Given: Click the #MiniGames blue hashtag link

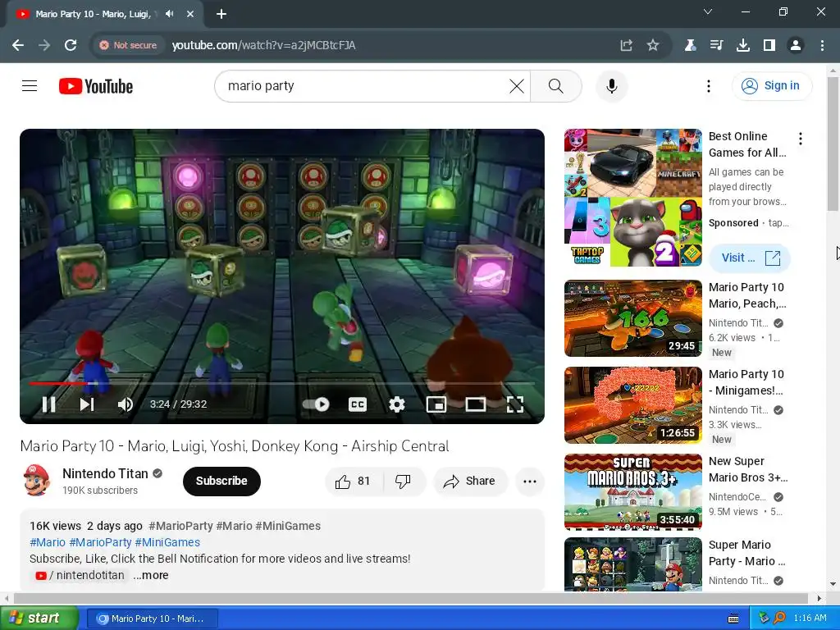Looking at the screenshot, I should [167, 542].
